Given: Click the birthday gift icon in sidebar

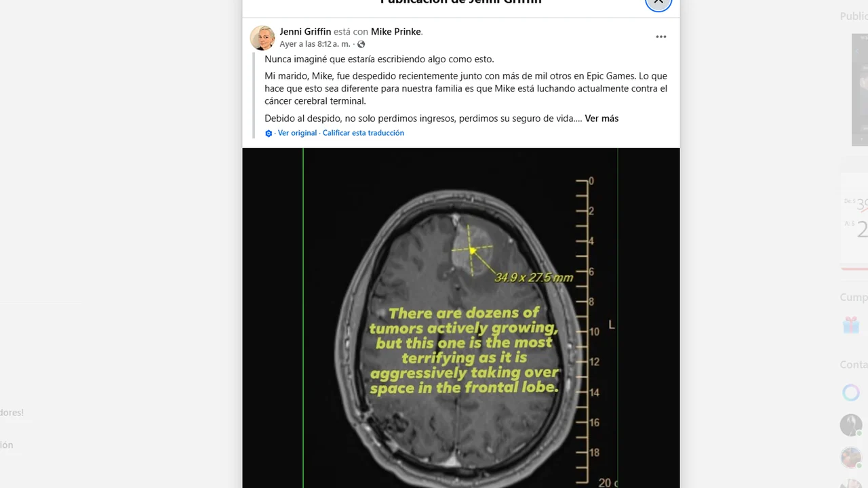Looking at the screenshot, I should click(851, 325).
